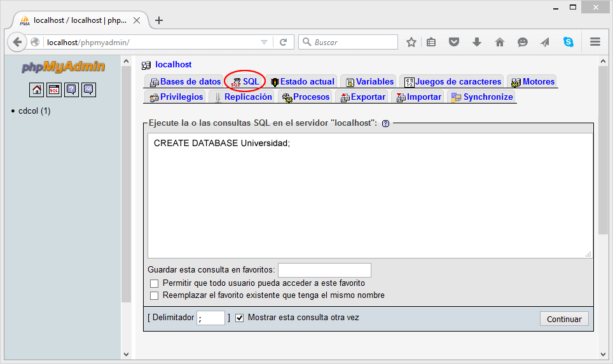The width and height of the screenshot is (613, 364).
Task: Open the Downloads arrow icon
Action: click(476, 42)
